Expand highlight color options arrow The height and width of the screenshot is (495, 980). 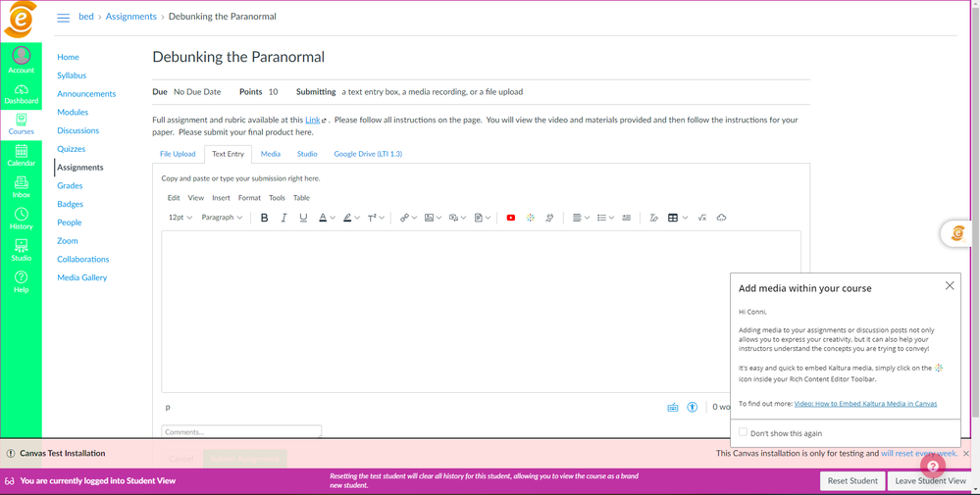tap(357, 218)
